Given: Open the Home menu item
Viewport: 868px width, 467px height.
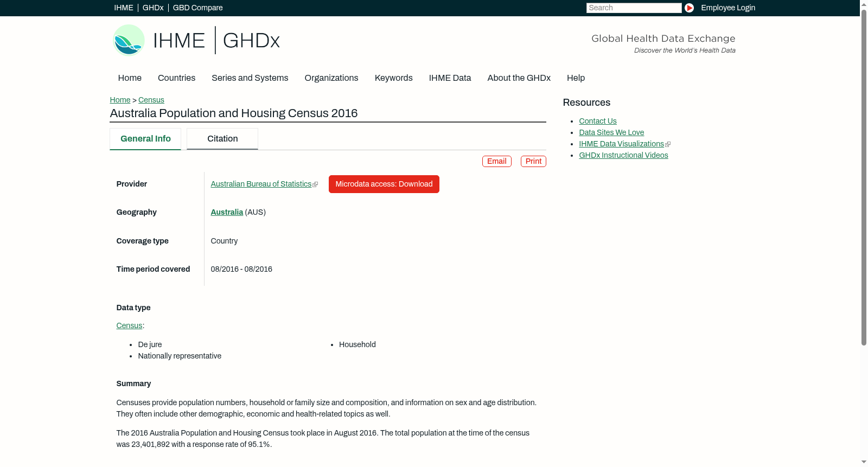Looking at the screenshot, I should click(130, 78).
